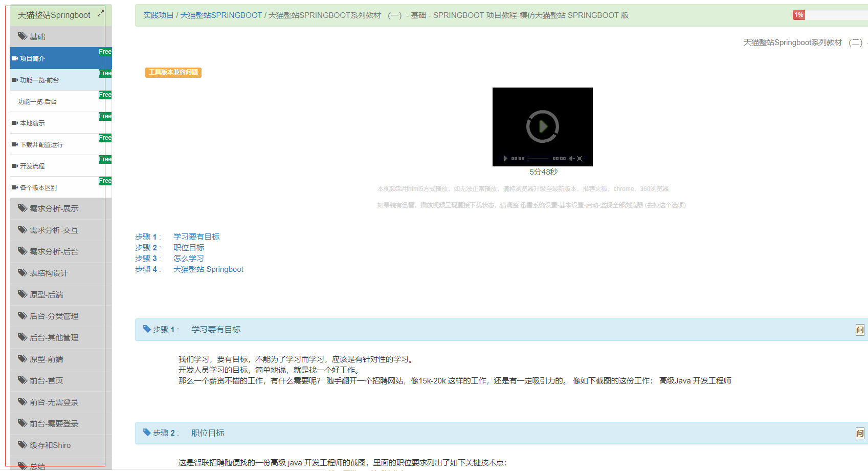868x471 pixels.
Task: Jump to step 4 天猫整站 Springboot link
Action: click(x=208, y=269)
